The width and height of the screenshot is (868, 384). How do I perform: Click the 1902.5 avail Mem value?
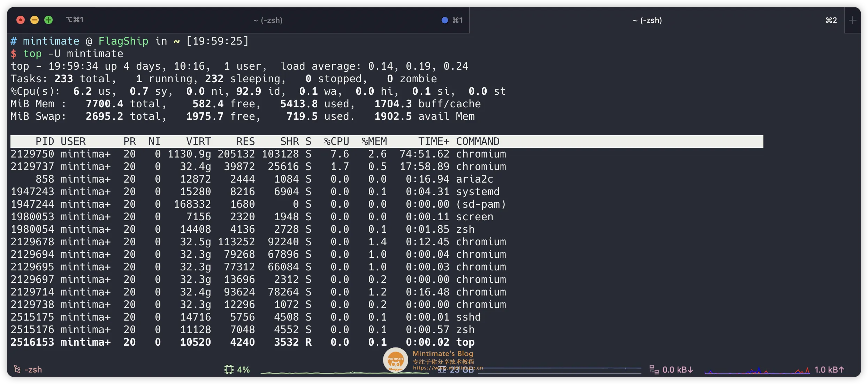pos(393,116)
